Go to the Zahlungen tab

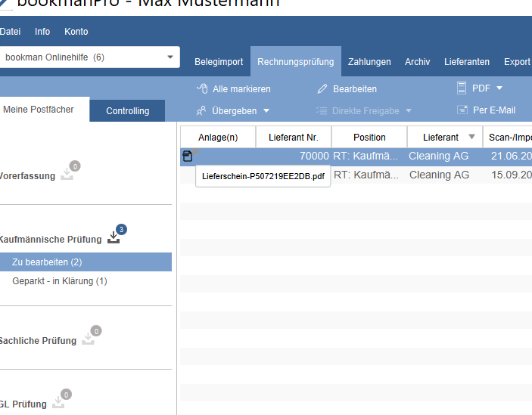point(369,62)
